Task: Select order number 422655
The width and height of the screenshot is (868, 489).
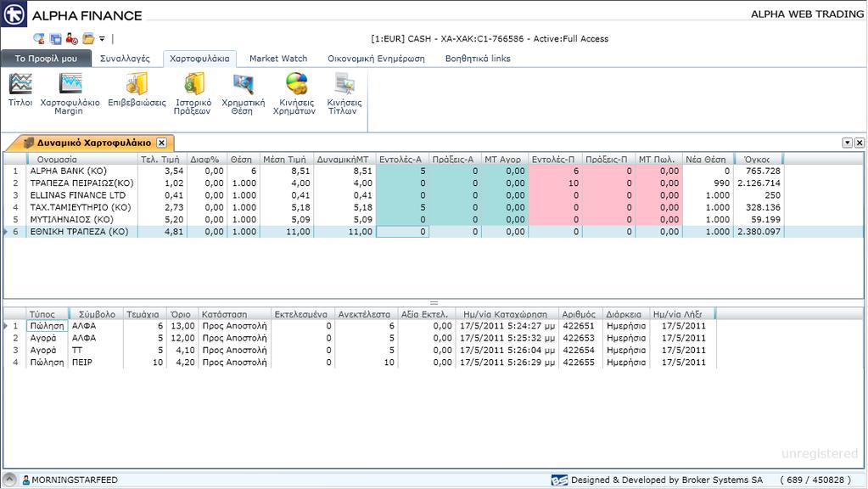Action: [x=578, y=363]
